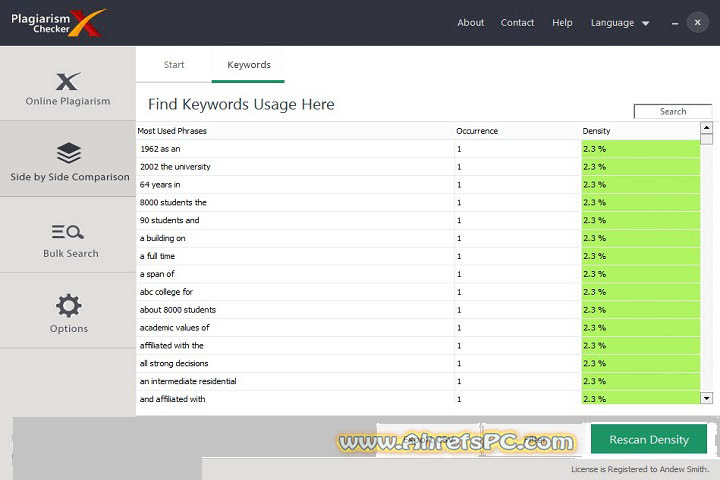Click the density cell for '1962 as an'
The width and height of the screenshot is (720, 480).
(641, 149)
